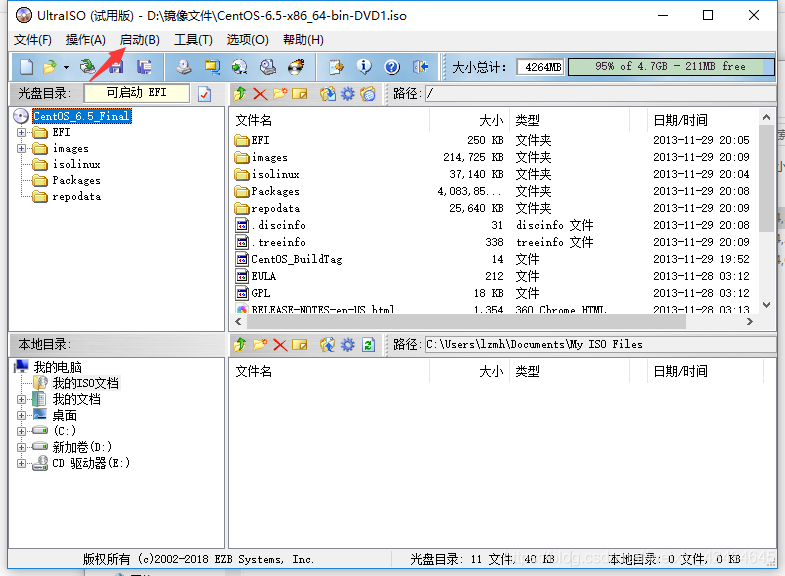Expand the 桌面 tree node
This screenshot has height=576, width=785.
pos(21,415)
